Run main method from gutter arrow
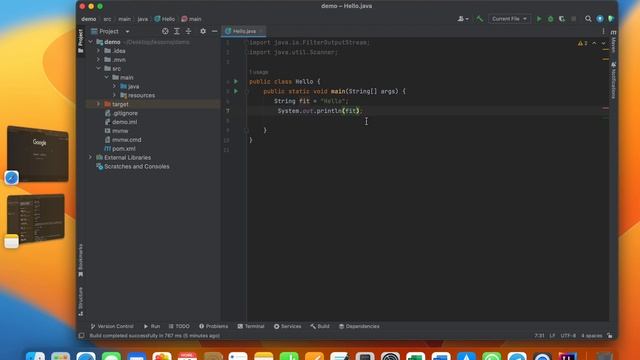Viewport: 640px width, 360px height. 236,91
